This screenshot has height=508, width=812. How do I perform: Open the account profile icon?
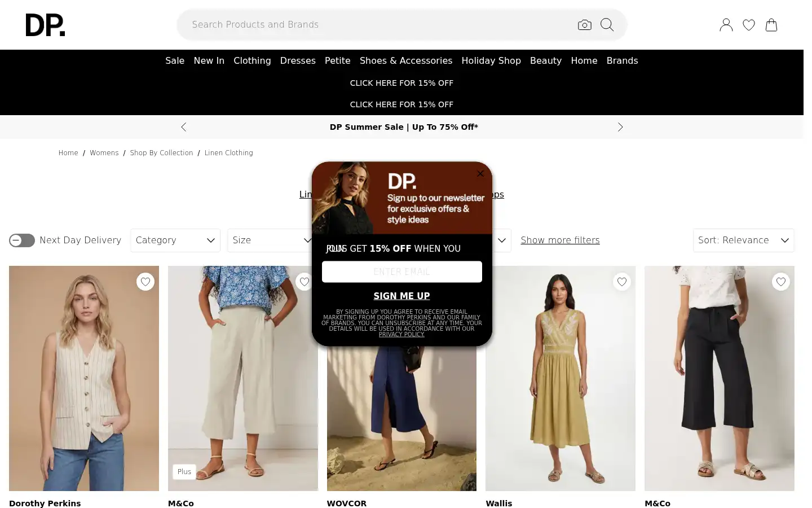726,25
